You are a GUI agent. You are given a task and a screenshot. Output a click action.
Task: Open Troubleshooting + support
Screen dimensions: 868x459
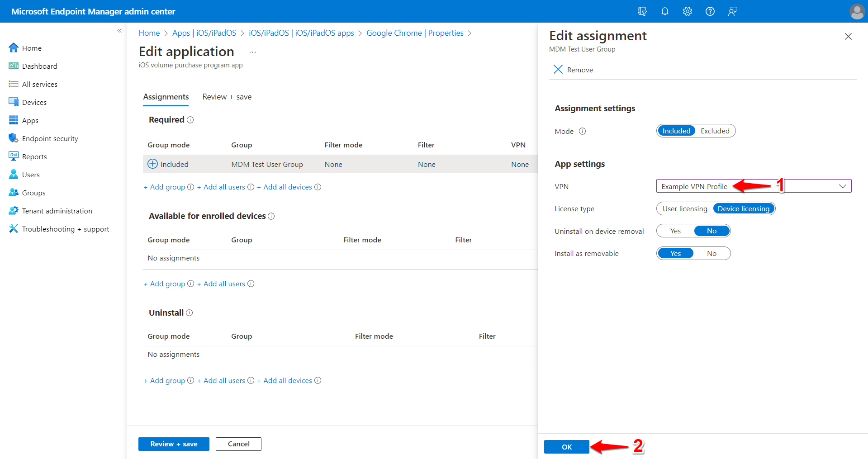click(x=65, y=228)
